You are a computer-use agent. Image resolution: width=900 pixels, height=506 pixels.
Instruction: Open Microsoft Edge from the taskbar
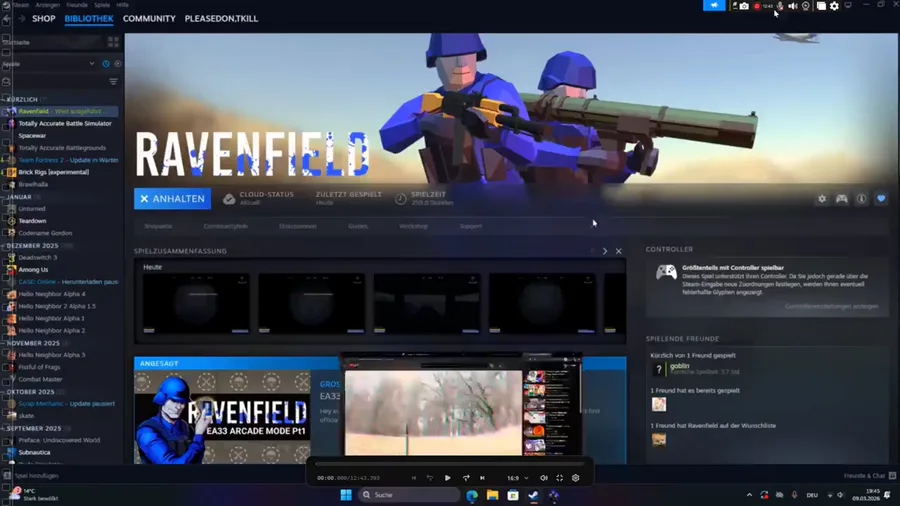click(472, 495)
